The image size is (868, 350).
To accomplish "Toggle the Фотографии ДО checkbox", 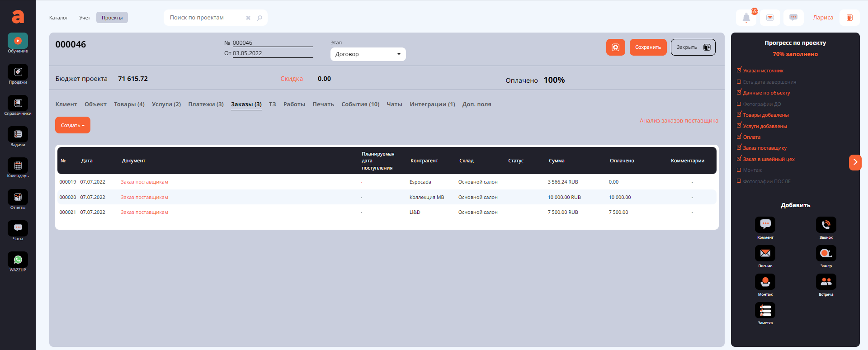I will pos(739,104).
